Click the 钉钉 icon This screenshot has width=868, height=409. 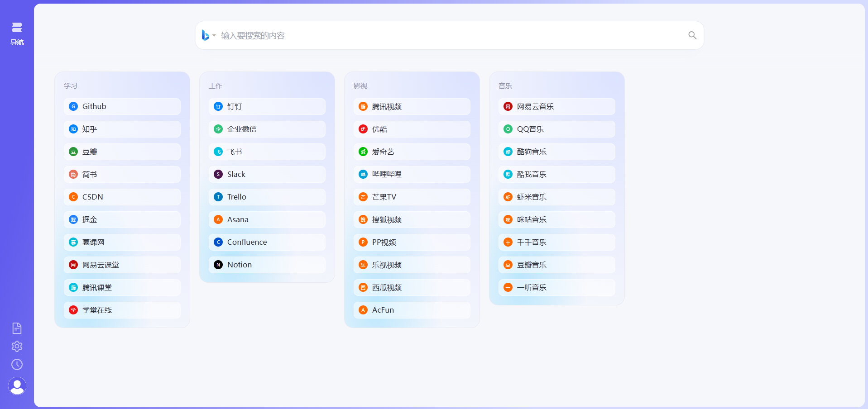[218, 106]
